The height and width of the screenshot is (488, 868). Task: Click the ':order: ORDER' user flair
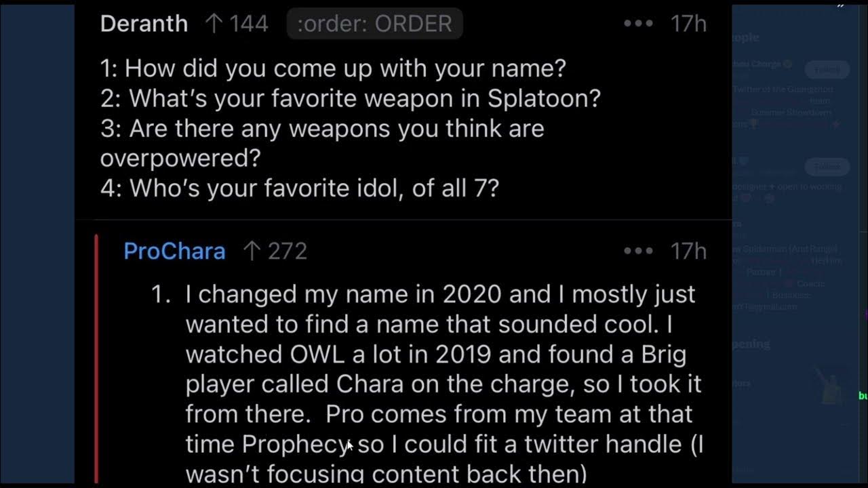pos(374,24)
